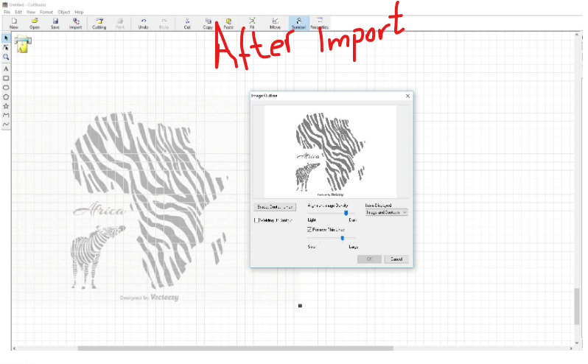588x364 pixels.
Task: Open the Properties toolbar icon
Action: [320, 24]
